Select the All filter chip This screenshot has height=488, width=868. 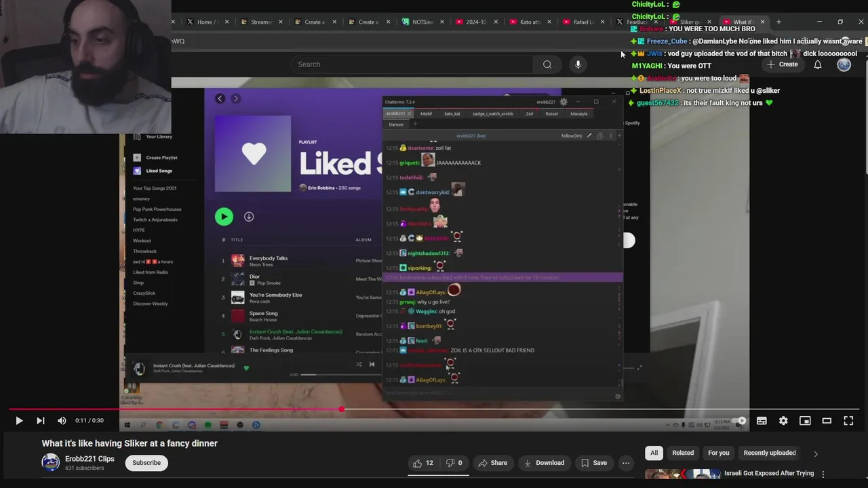(654, 453)
